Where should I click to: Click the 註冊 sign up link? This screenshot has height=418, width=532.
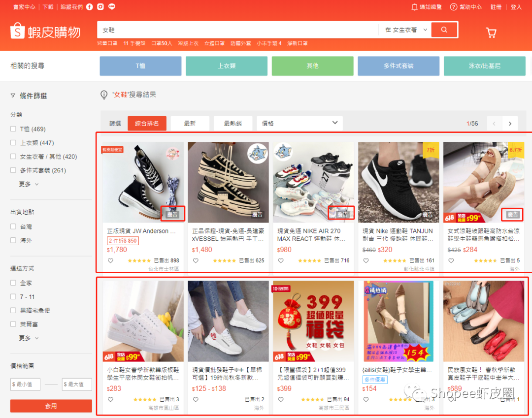[496, 7]
